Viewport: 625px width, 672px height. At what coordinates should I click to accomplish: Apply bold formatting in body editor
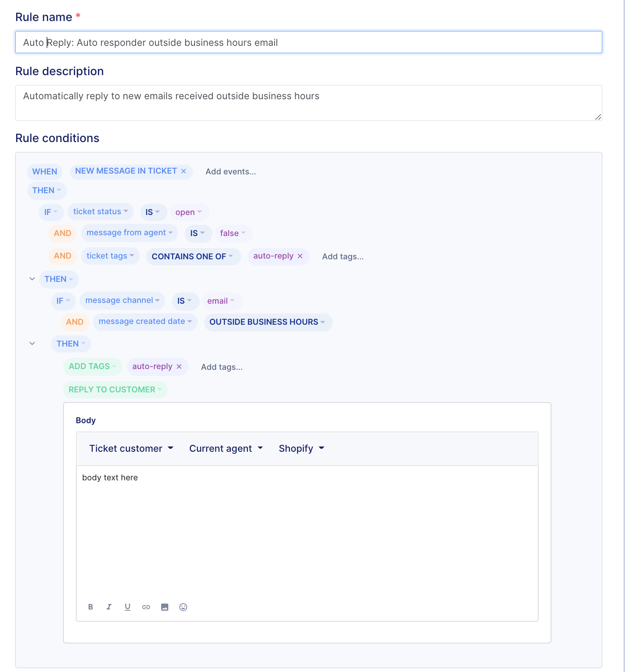91,607
